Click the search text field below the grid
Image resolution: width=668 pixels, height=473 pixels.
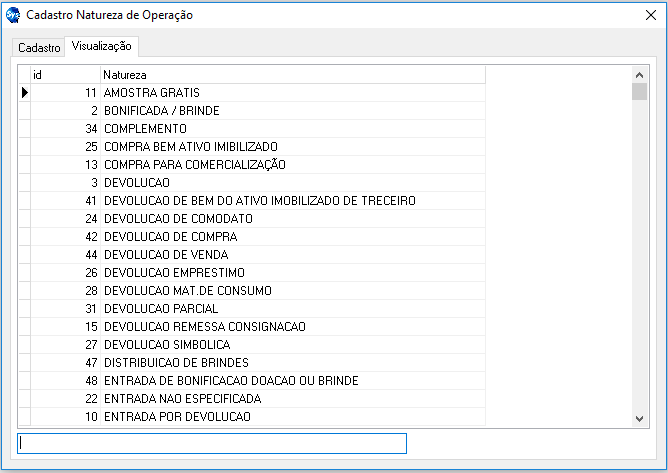pos(212,443)
